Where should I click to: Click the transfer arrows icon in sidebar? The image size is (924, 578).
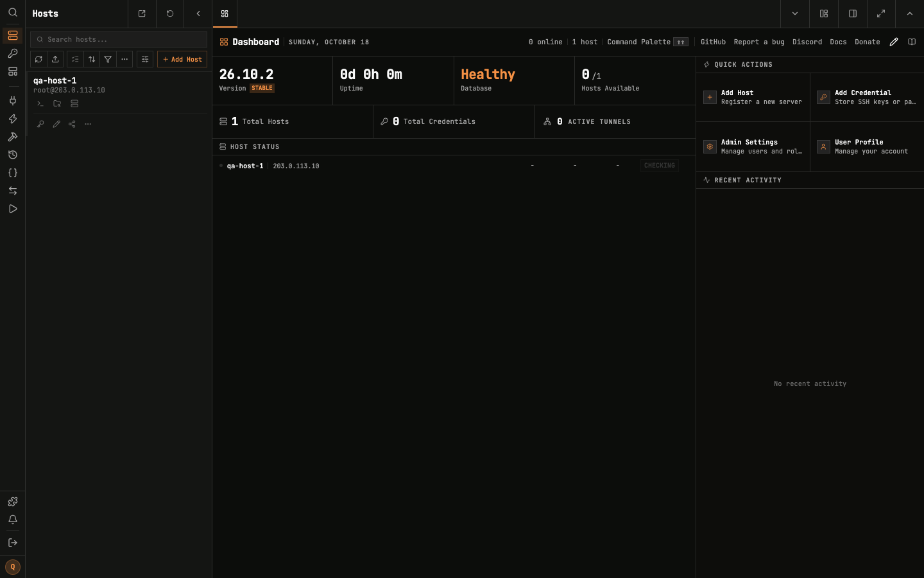(x=12, y=191)
